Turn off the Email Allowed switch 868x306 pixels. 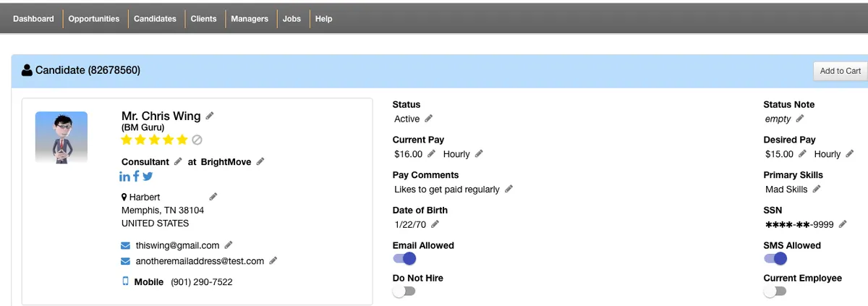click(404, 259)
